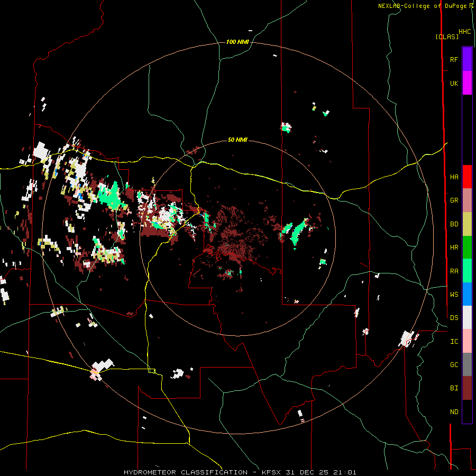Click the KFSX station identifier
476x476 pixels.
pyautogui.click(x=272, y=472)
